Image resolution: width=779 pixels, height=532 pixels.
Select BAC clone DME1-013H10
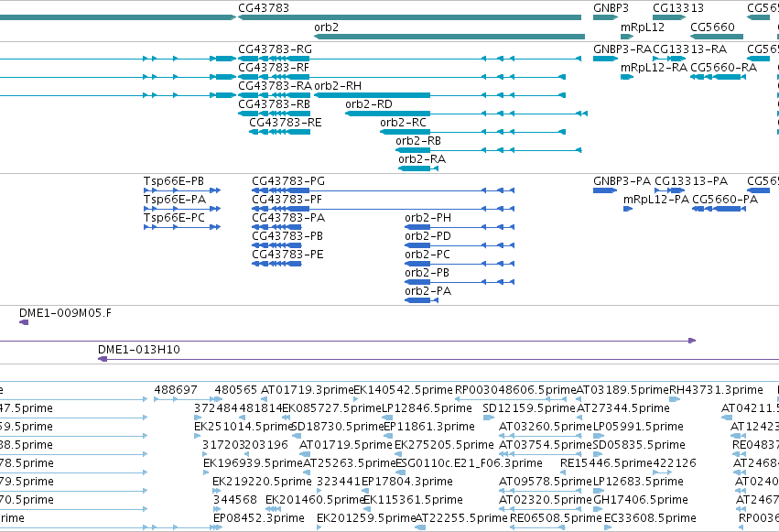(x=438, y=359)
